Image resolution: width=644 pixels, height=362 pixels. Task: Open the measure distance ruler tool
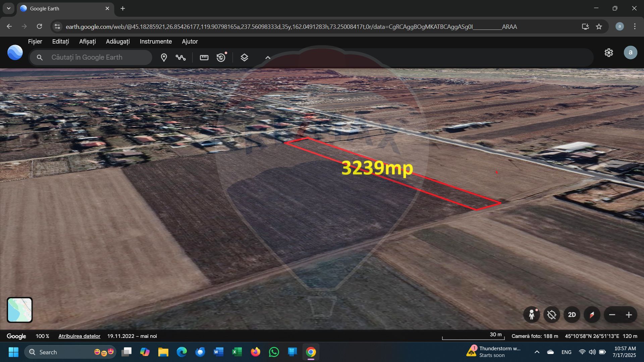tap(204, 58)
